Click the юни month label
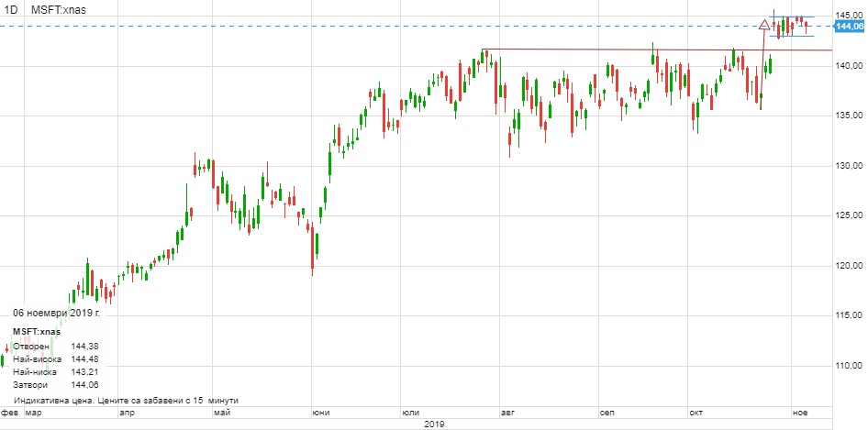The height and width of the screenshot is (430, 868). 322,413
